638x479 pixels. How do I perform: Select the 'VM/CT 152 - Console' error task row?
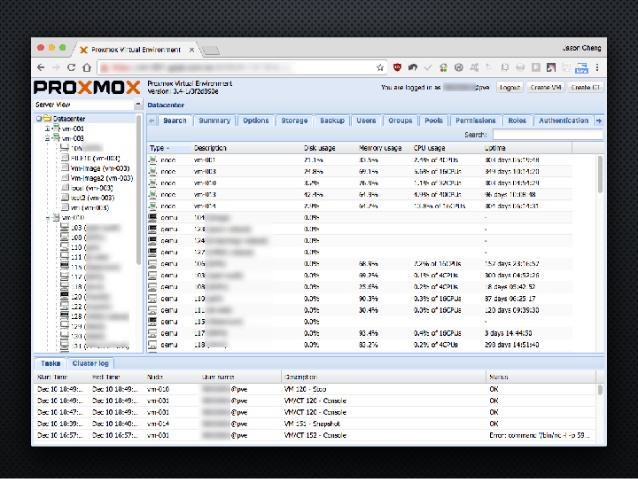coord(315,435)
